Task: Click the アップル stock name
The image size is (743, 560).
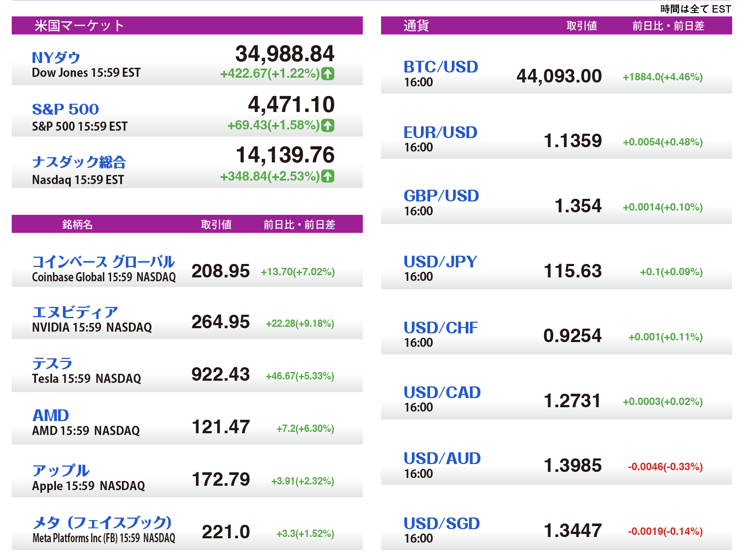Action: point(61,471)
